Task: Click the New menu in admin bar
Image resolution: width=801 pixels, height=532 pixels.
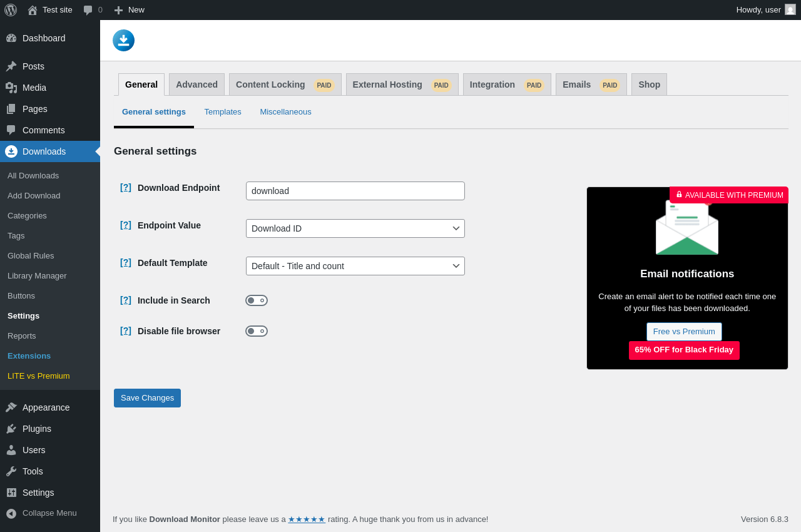Action: pos(129,10)
